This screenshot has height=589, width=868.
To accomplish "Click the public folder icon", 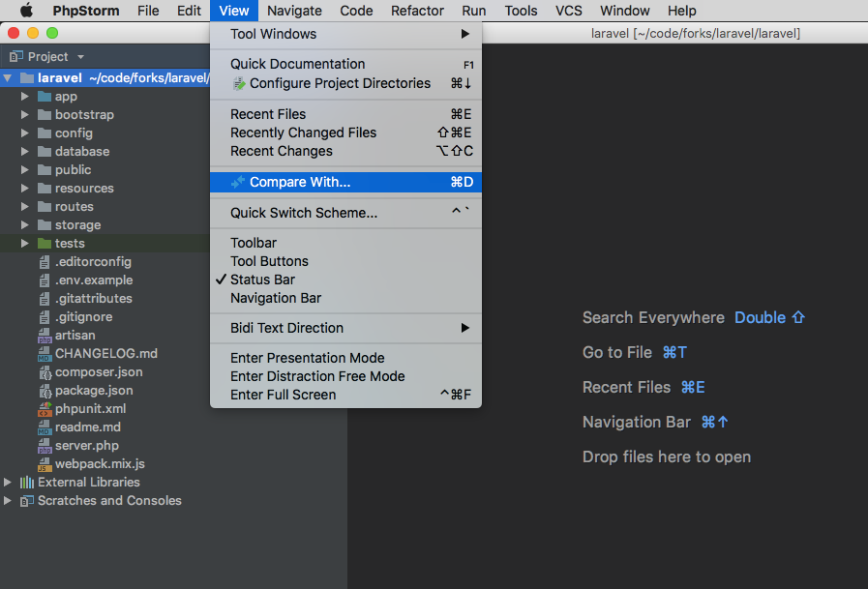I will tap(45, 170).
